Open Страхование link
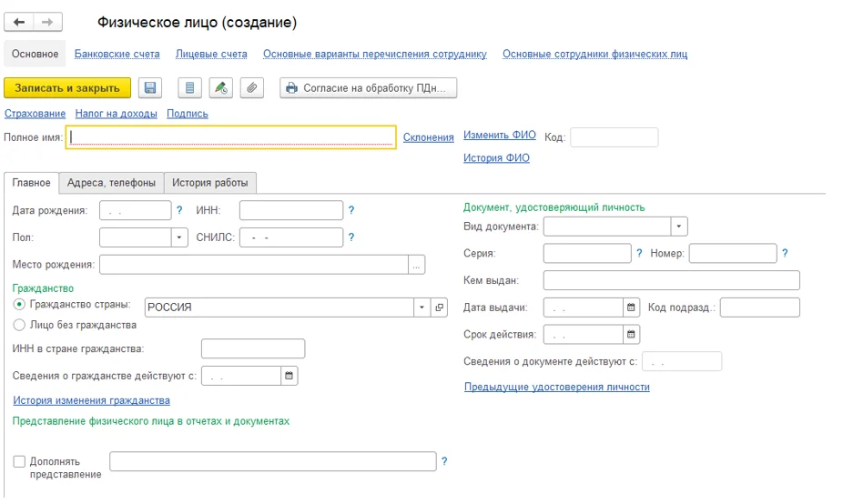Image resolution: width=843 pixels, height=504 pixels. click(35, 114)
